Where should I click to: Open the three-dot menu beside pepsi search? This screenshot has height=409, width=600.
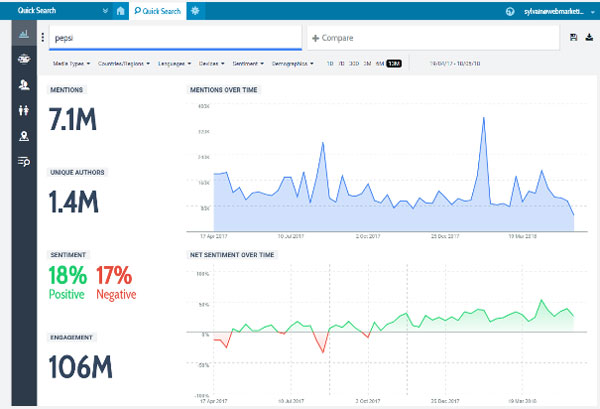pos(42,37)
